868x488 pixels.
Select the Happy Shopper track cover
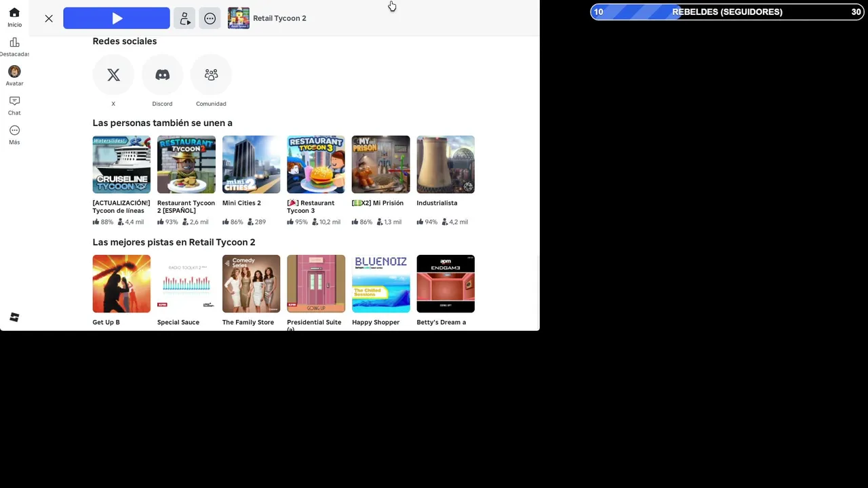[x=381, y=284]
